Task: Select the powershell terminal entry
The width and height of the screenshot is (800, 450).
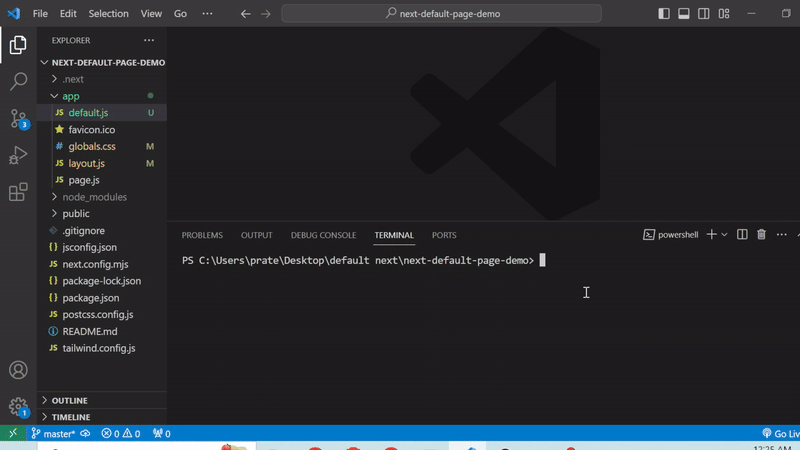Action: pyautogui.click(x=670, y=235)
